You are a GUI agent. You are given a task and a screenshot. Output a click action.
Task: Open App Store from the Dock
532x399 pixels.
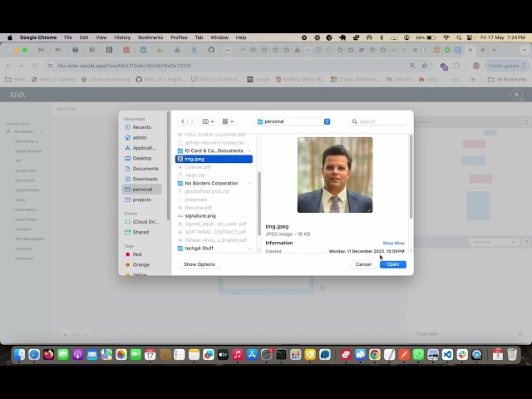[x=252, y=355]
